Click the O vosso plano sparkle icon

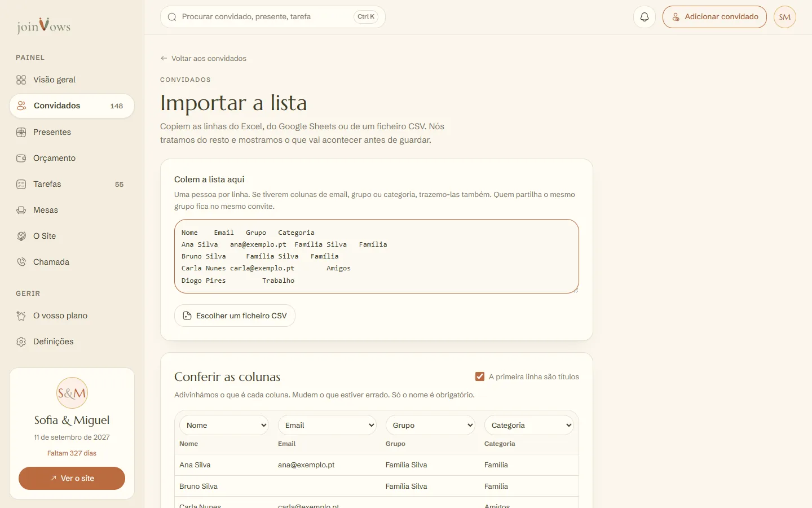(x=21, y=316)
